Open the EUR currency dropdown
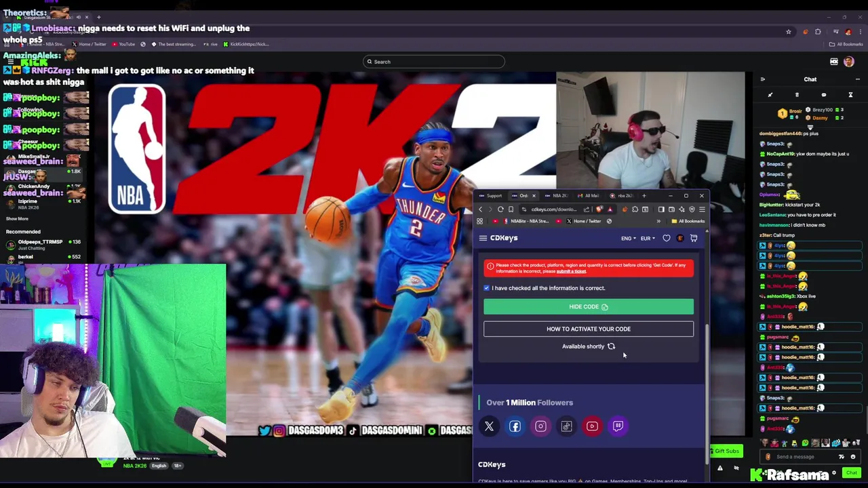868x488 pixels. [648, 239]
